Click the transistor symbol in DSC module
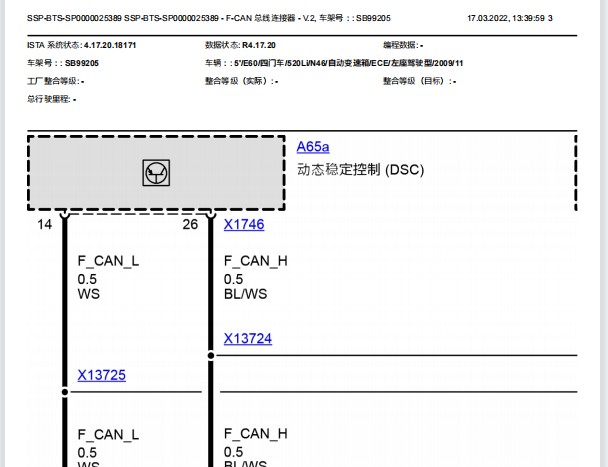This screenshot has height=467, width=608. (156, 173)
